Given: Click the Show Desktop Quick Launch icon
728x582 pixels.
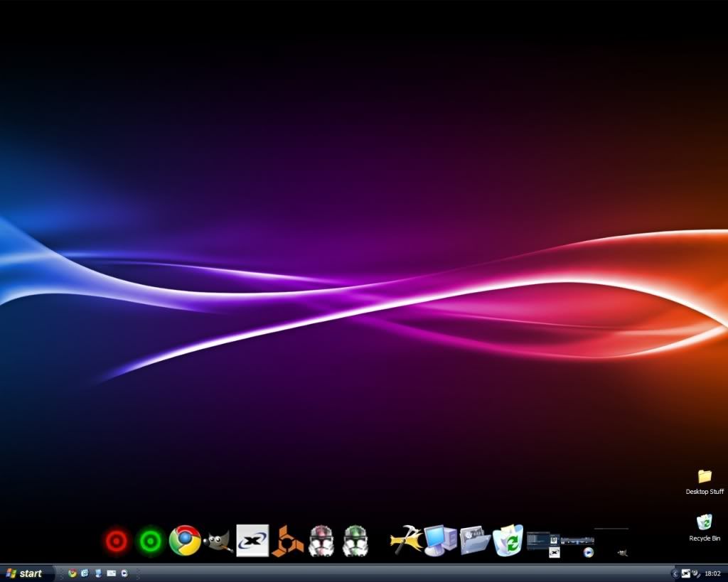Looking at the screenshot, I should tap(98, 573).
